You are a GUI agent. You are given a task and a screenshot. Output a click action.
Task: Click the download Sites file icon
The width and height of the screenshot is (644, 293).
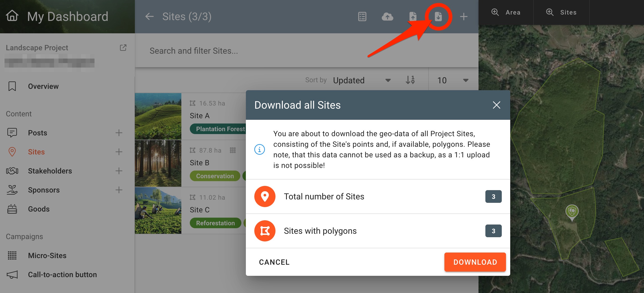click(x=438, y=17)
